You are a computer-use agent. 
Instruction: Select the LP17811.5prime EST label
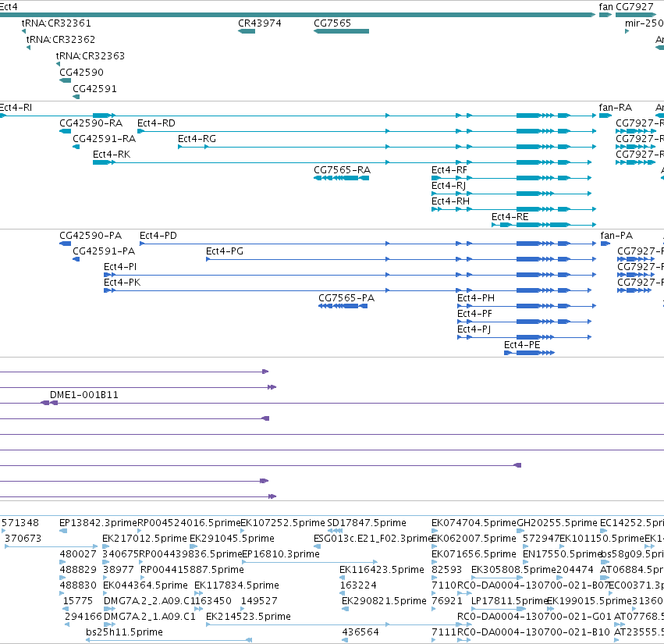click(x=510, y=601)
